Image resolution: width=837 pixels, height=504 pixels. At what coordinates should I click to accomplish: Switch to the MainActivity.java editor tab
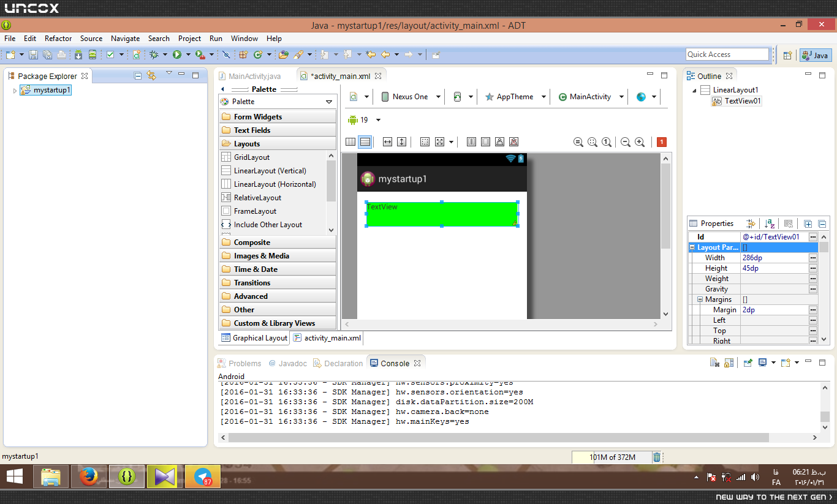coord(249,76)
